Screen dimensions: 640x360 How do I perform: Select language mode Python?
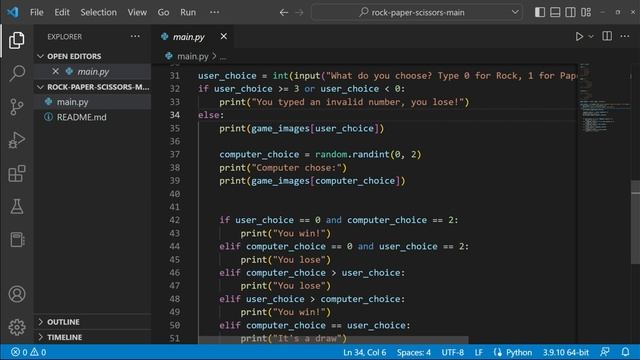click(x=519, y=352)
